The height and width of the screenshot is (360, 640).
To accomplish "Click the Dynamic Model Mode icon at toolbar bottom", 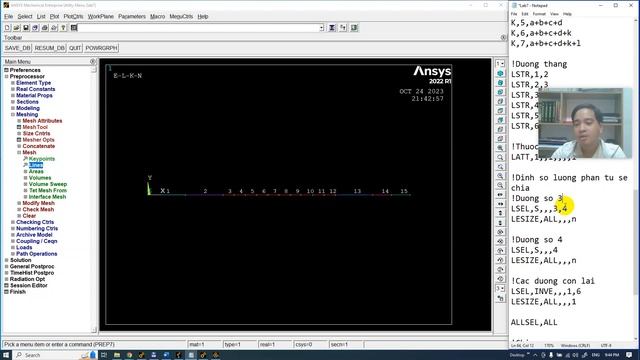I will coord(500,299).
